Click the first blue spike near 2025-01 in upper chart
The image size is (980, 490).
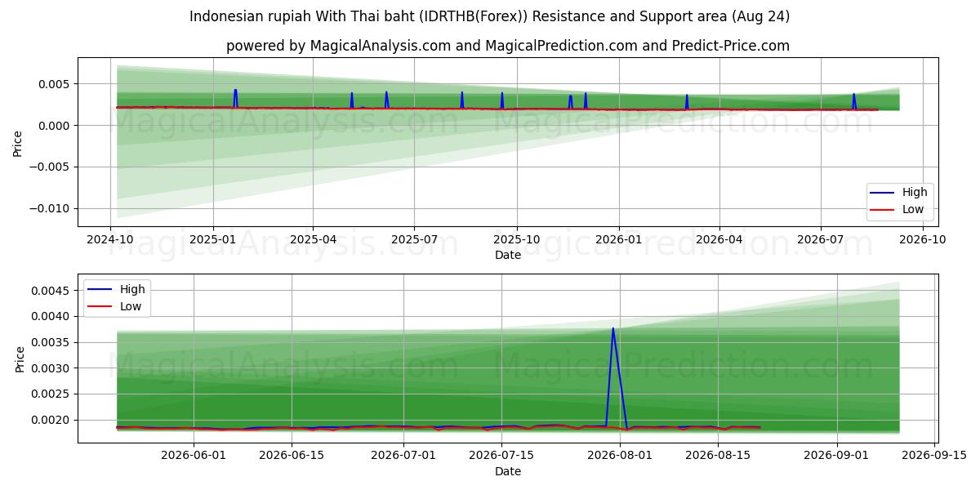(x=235, y=91)
